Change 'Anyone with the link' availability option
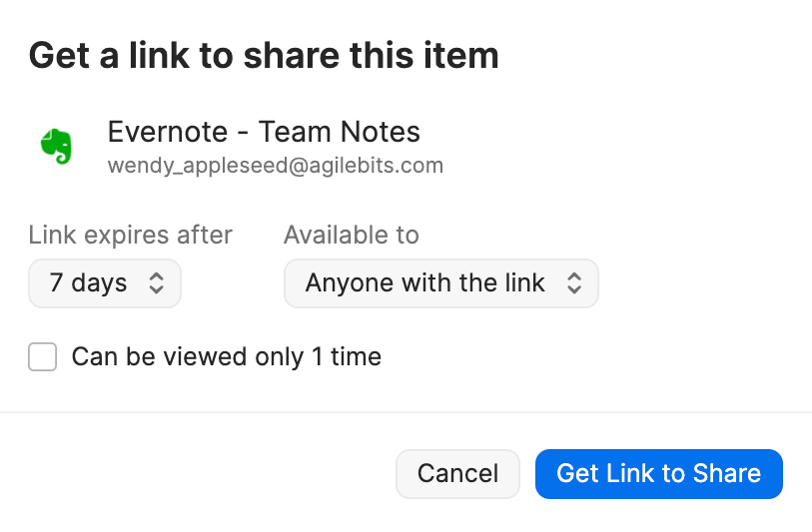812x532 pixels. [440, 283]
